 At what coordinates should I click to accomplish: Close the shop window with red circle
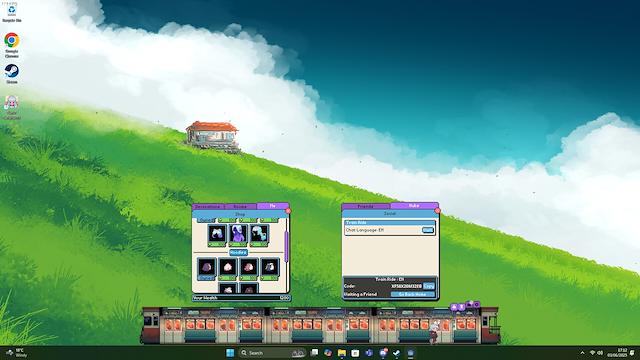click(x=288, y=211)
